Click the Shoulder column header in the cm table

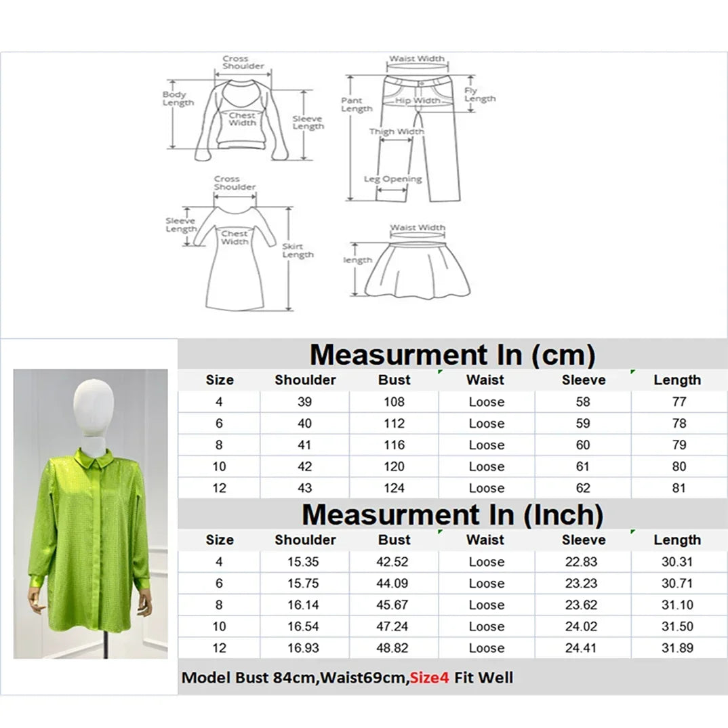tap(304, 380)
